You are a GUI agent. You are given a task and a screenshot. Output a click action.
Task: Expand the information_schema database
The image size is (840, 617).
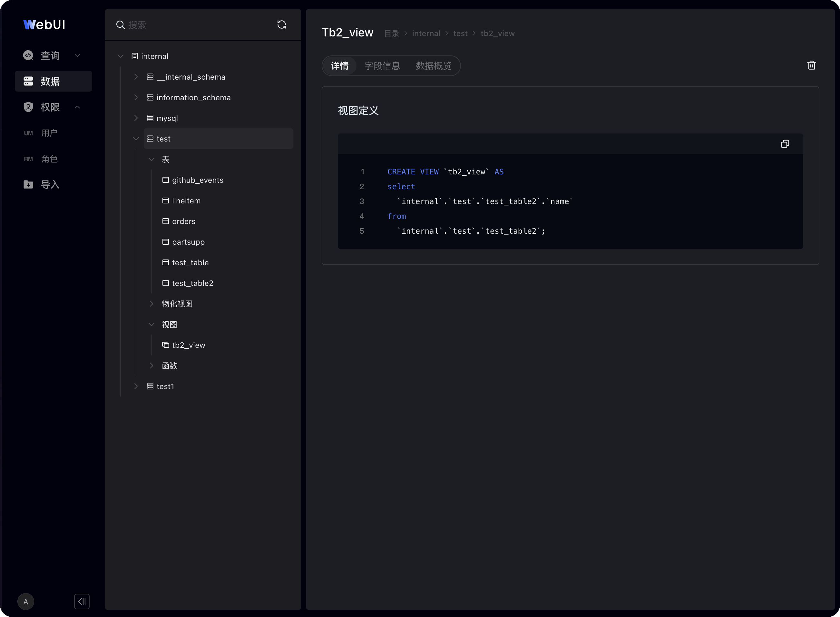tap(136, 97)
